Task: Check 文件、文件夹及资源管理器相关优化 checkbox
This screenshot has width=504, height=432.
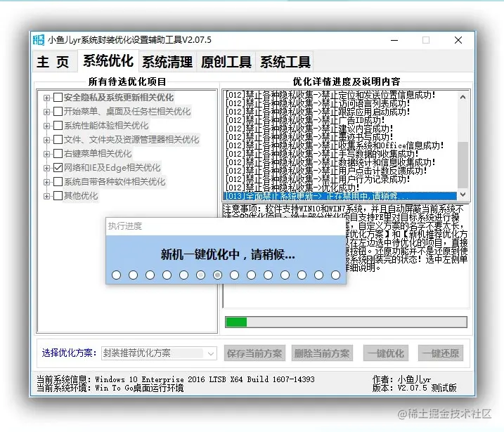Action: (58, 139)
